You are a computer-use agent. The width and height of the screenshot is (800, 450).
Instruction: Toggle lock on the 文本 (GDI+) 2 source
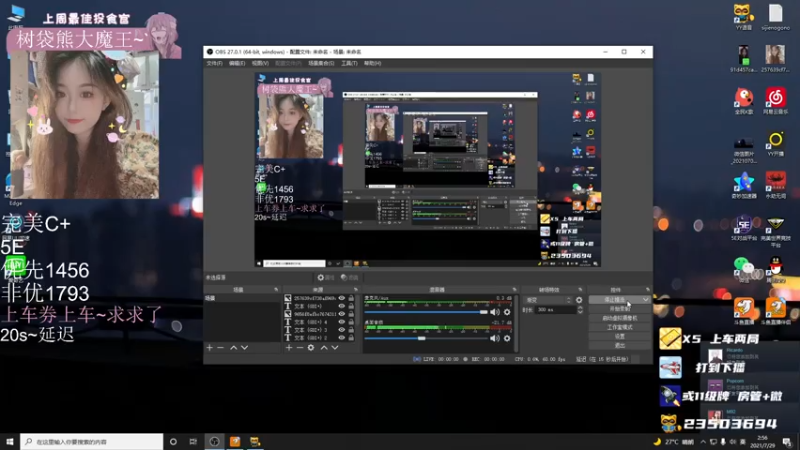tap(351, 337)
